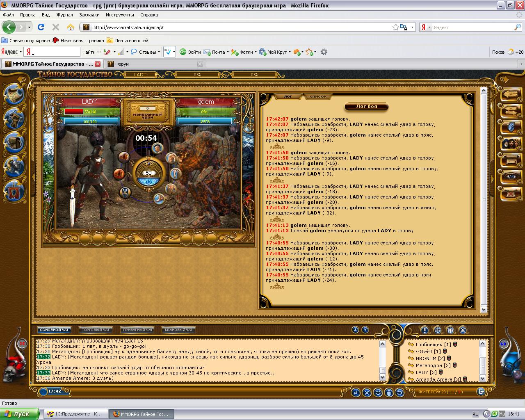Open the helmet icon in left sidebar
The width and height of the screenshot is (525, 420).
tap(15, 166)
